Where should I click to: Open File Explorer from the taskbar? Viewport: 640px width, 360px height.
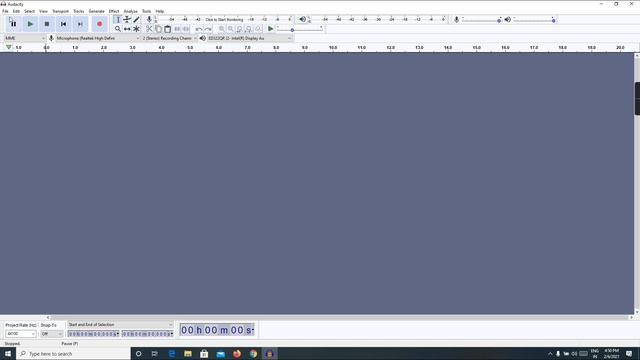pyautogui.click(x=188, y=353)
